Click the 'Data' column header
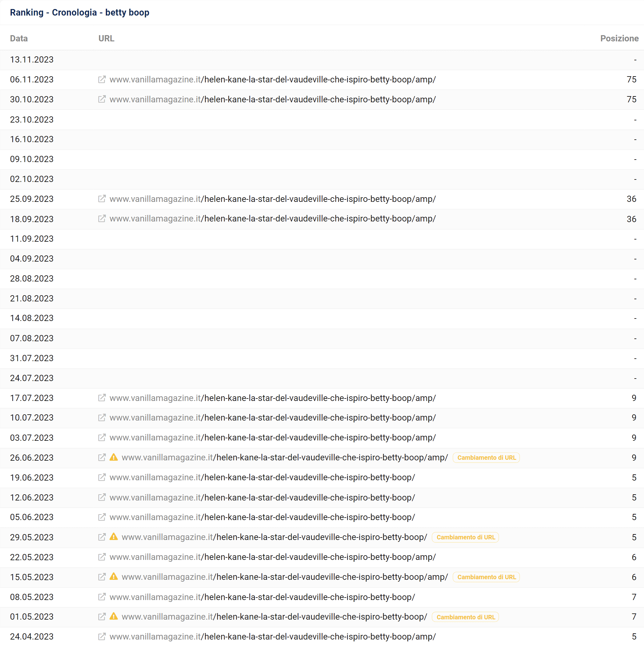Viewport: 644px width, 647px height. coord(19,39)
